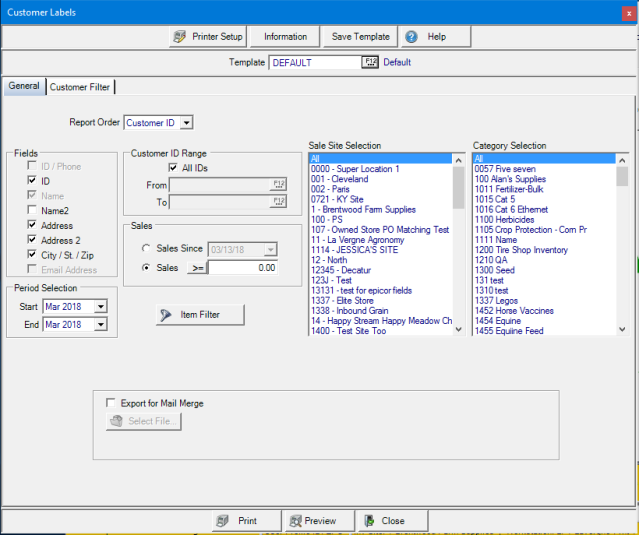639x535 pixels.
Task: Open the Item Filter button
Action: 200,315
